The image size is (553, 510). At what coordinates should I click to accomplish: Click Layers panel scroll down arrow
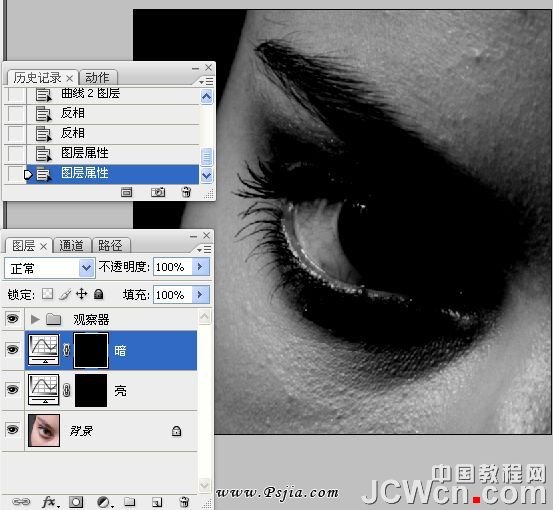(x=205, y=485)
